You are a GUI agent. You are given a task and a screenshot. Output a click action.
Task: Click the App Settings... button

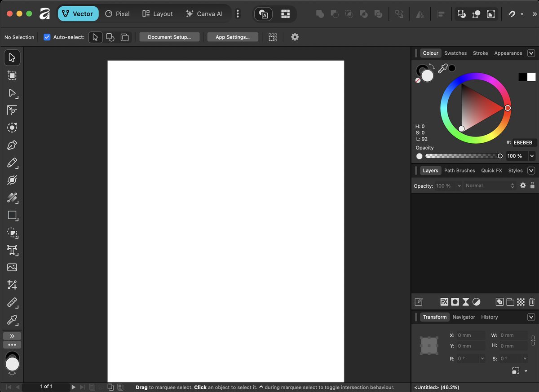click(233, 37)
